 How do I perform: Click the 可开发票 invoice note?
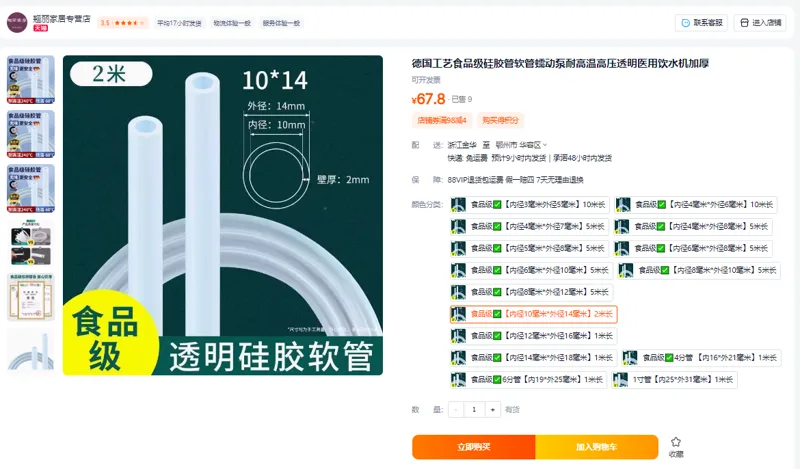pos(426,80)
